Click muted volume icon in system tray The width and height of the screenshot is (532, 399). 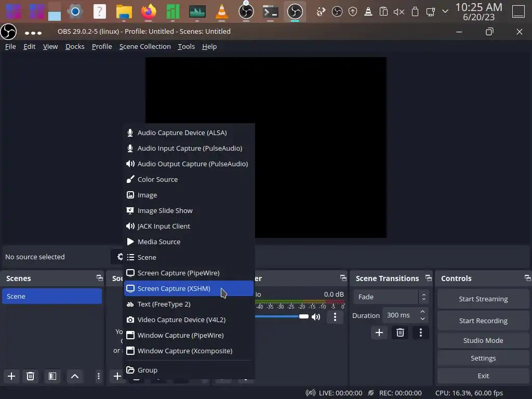[x=399, y=12]
